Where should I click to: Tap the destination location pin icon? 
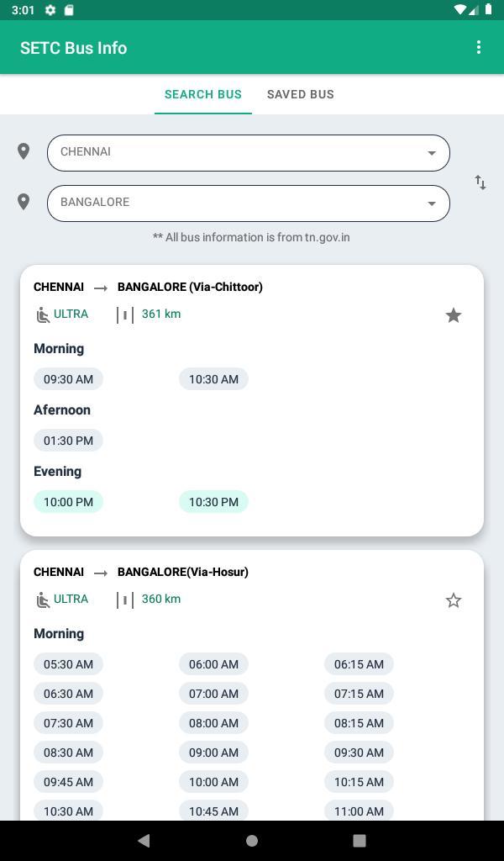point(24,202)
